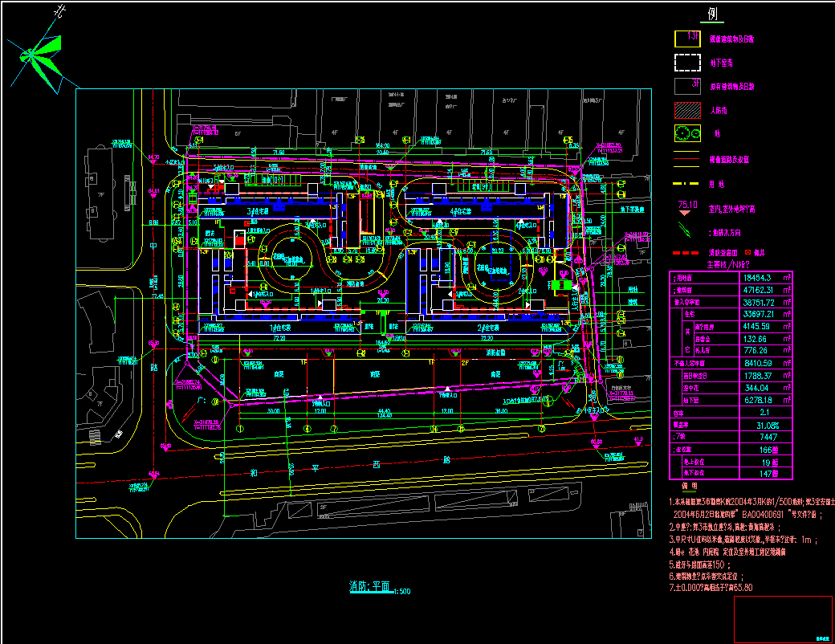The height and width of the screenshot is (644, 835).
Task: Click the 平 character of the road name
Action: (x=316, y=467)
